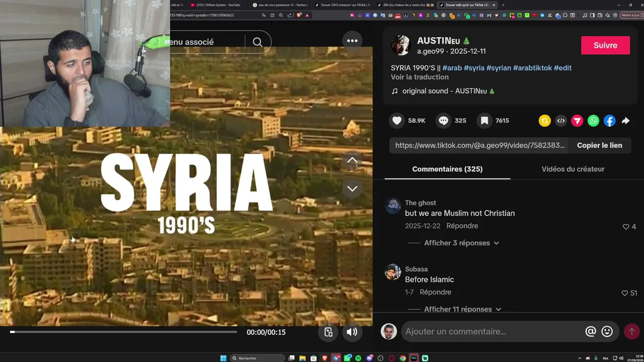Focus the Ajouter un commentaire field
Screen dimensions: 644x362
coord(492,331)
